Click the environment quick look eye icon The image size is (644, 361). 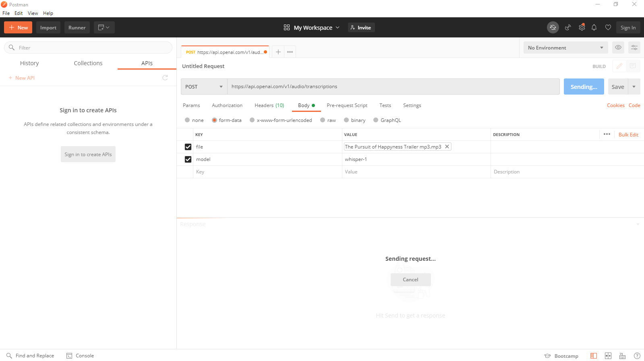click(x=618, y=47)
